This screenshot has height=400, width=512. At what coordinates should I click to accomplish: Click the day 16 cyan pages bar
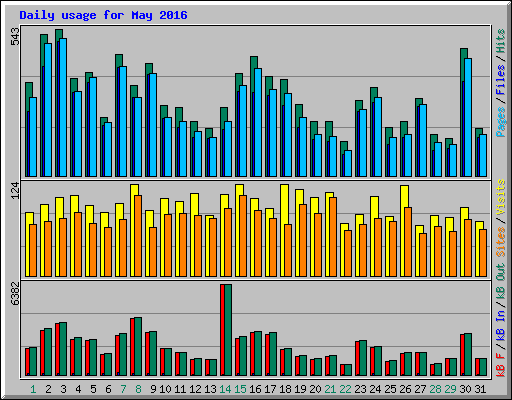pyautogui.click(x=258, y=122)
